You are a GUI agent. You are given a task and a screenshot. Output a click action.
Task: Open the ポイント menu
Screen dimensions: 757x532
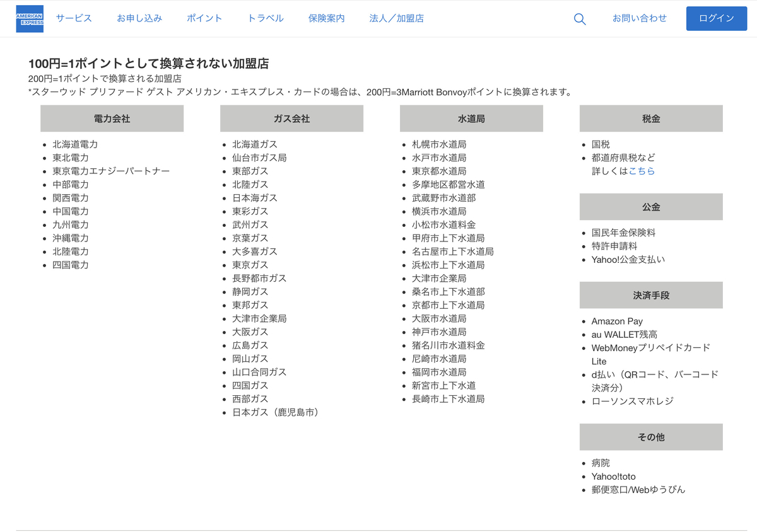pyautogui.click(x=204, y=18)
